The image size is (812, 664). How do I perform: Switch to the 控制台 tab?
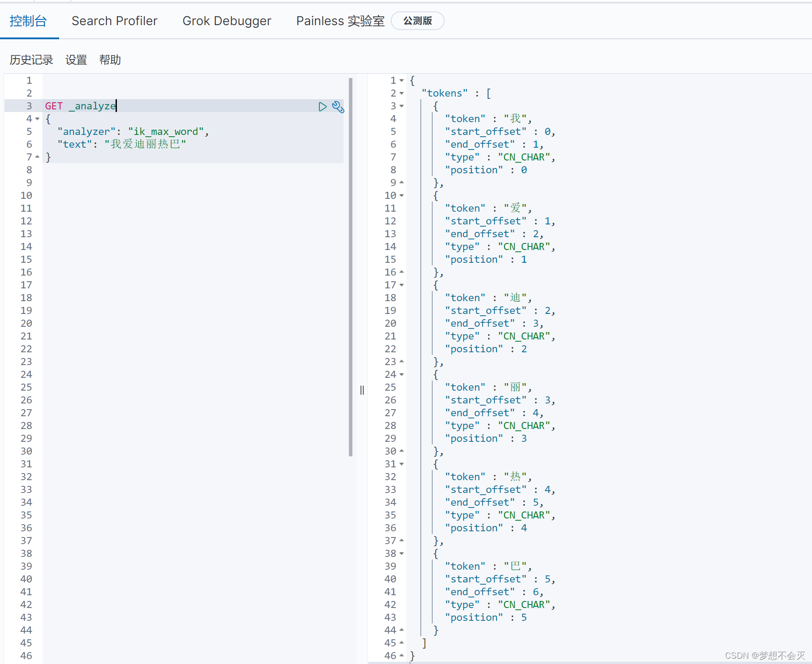click(x=28, y=21)
